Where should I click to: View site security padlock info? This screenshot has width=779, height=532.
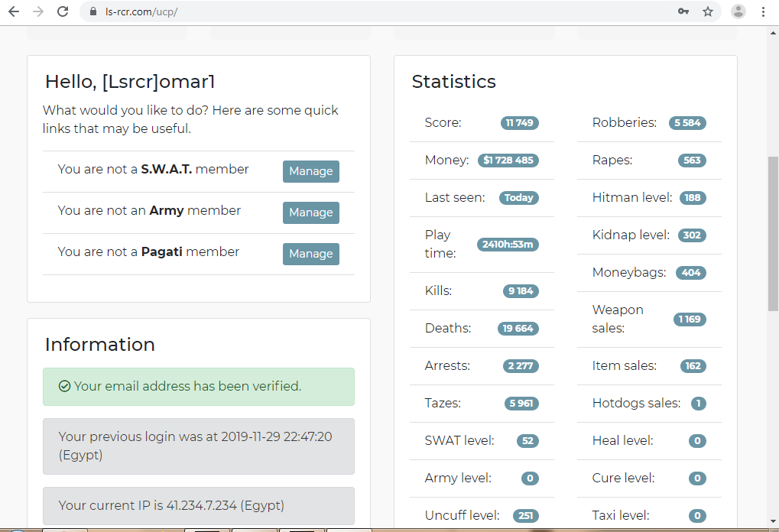93,11
